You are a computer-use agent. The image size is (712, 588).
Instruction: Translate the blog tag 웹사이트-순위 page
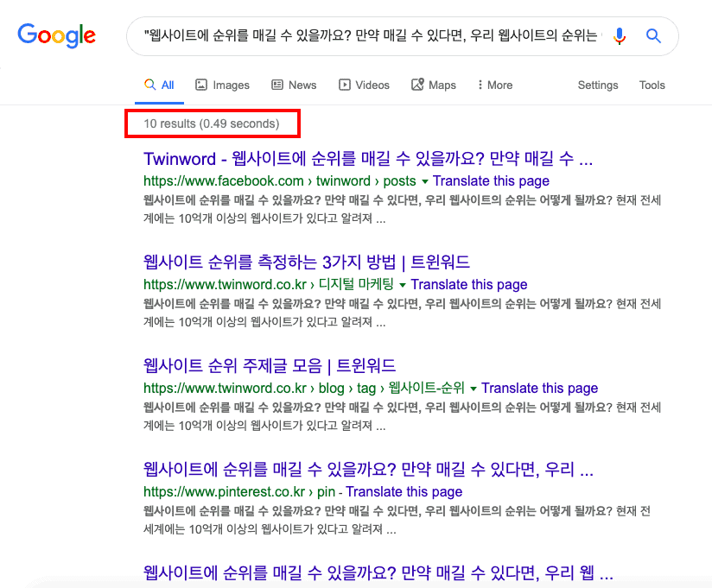[x=539, y=388]
